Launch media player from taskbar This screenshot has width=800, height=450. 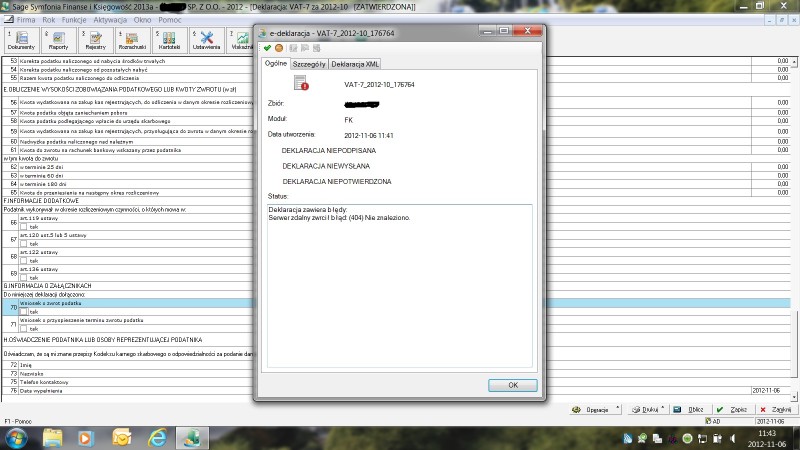point(86,438)
